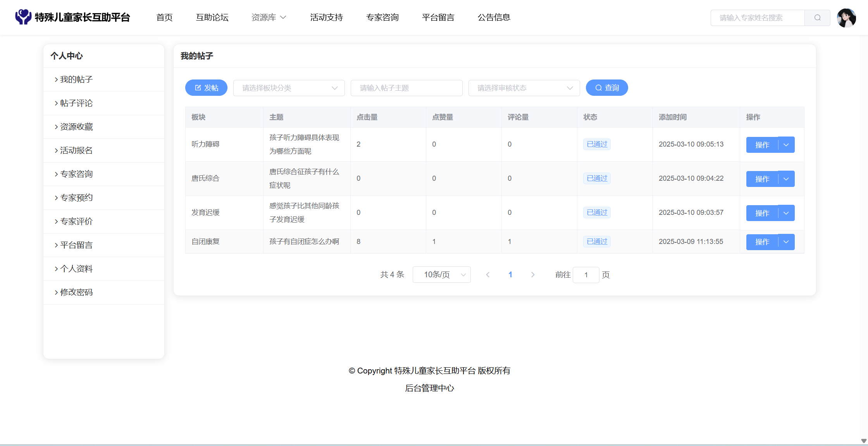Go to previous page arrow in pagination
The image size is (868, 446).
point(488,275)
